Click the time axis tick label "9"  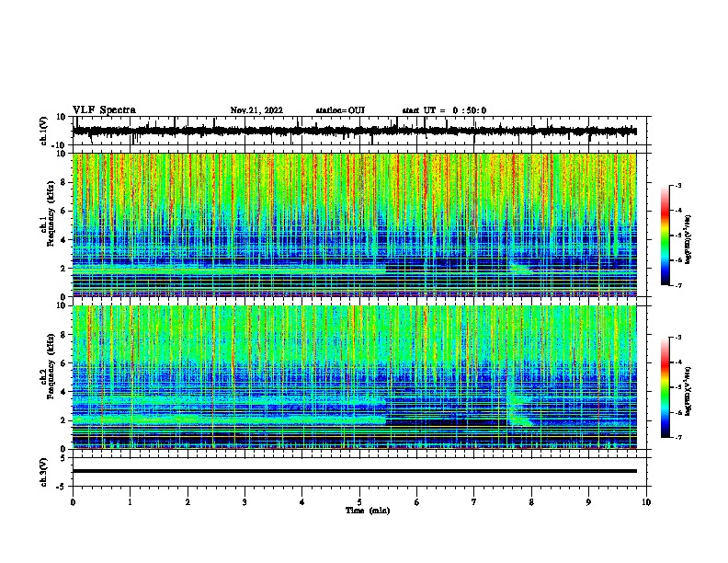tap(588, 502)
